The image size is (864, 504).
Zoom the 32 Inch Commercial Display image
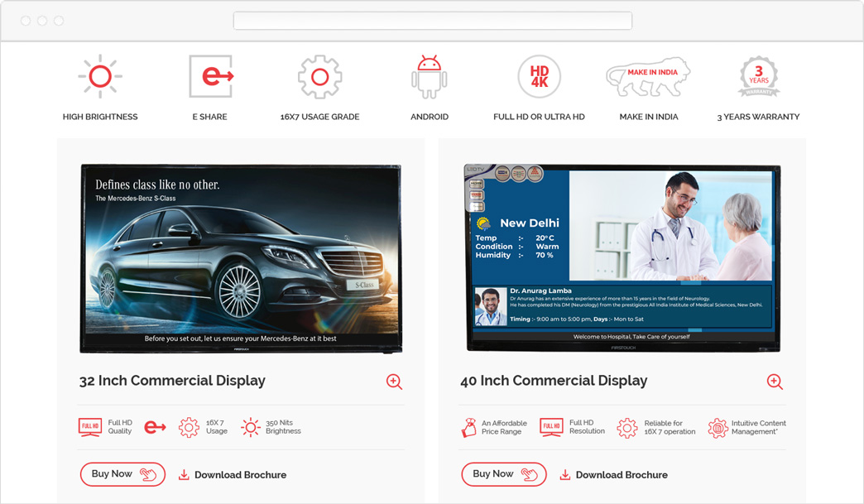(x=394, y=382)
